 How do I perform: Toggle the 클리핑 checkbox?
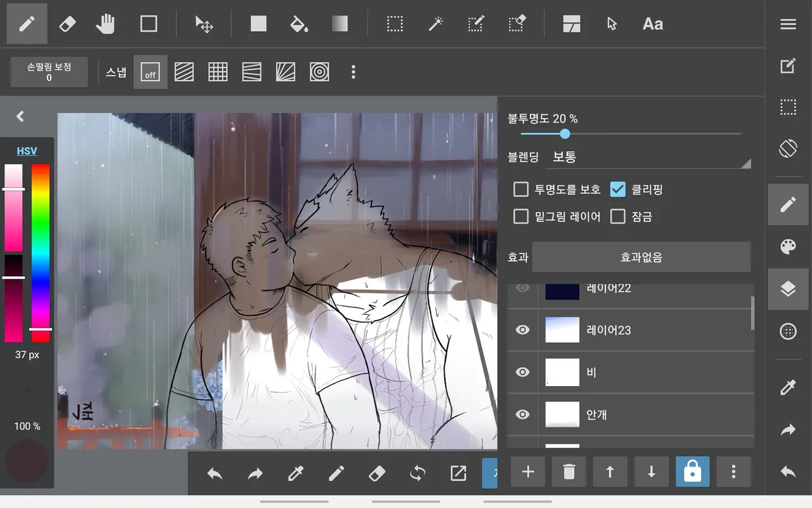(618, 189)
